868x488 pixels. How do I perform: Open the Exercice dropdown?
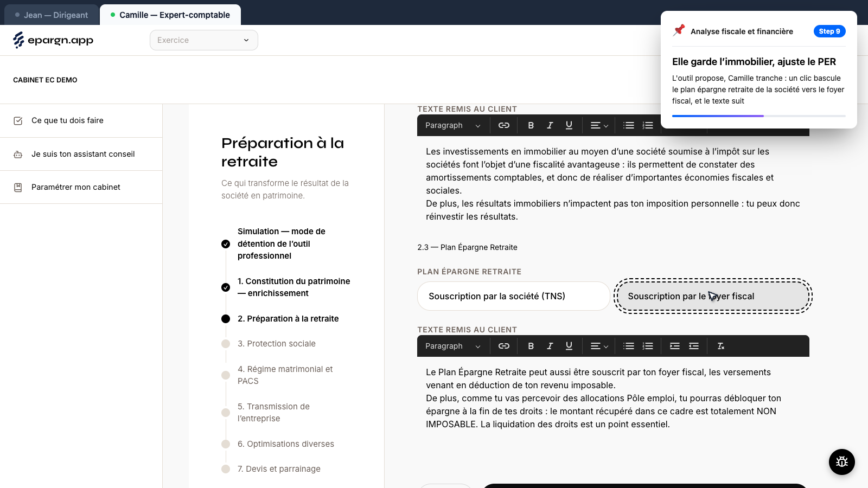pos(204,40)
